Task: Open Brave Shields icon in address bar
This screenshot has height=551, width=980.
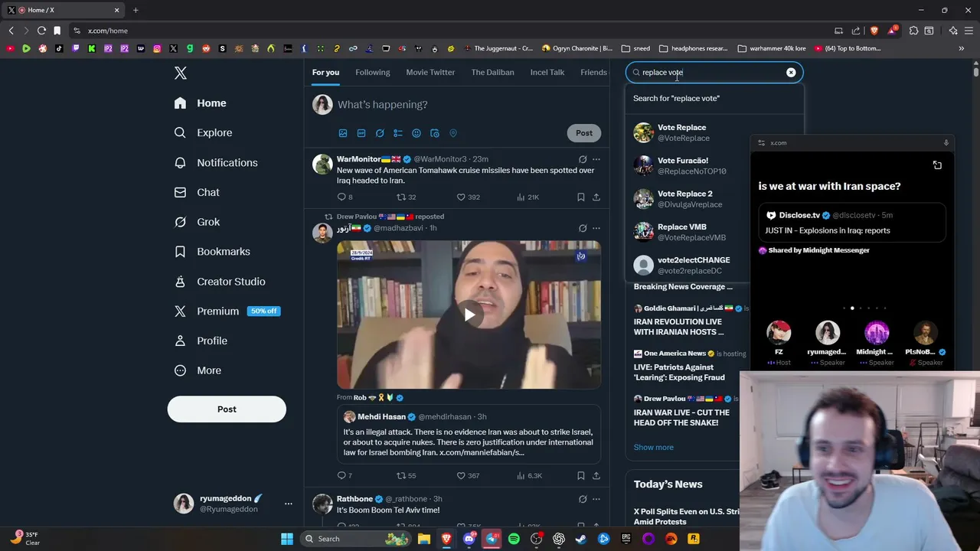Action: pyautogui.click(x=874, y=31)
